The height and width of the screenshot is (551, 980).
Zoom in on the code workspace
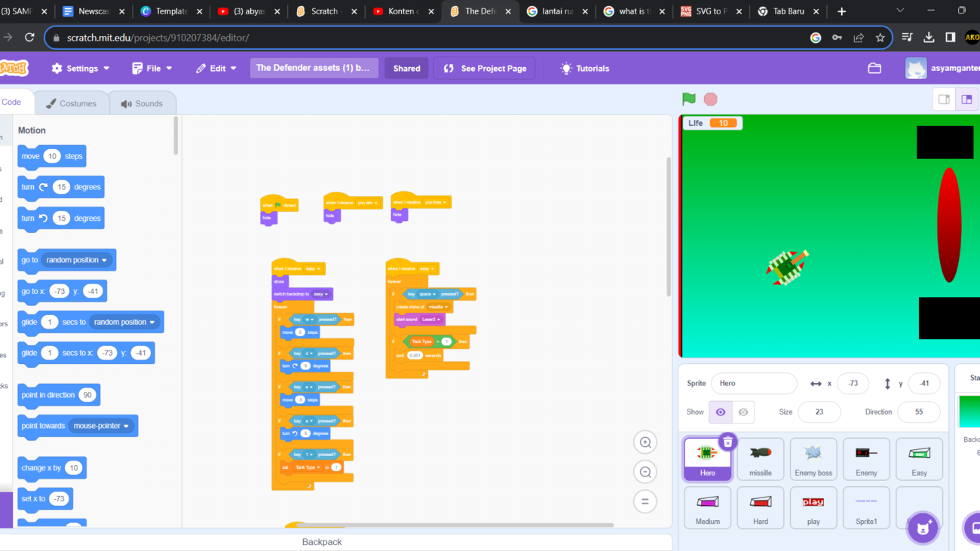(645, 442)
